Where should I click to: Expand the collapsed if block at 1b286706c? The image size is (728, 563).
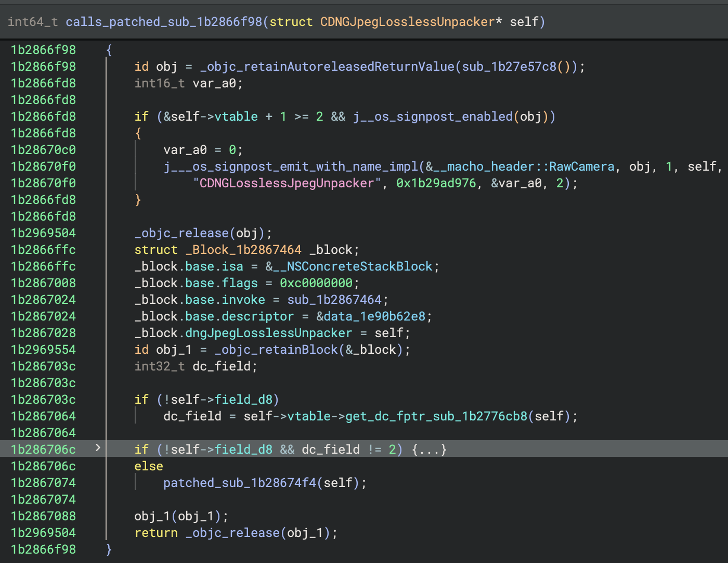[98, 447]
